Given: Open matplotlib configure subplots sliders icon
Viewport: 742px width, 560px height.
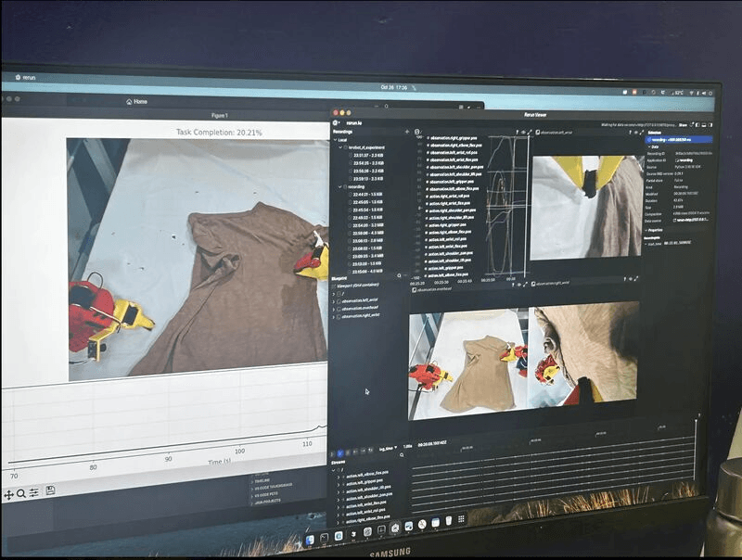Looking at the screenshot, I should coord(34,492).
